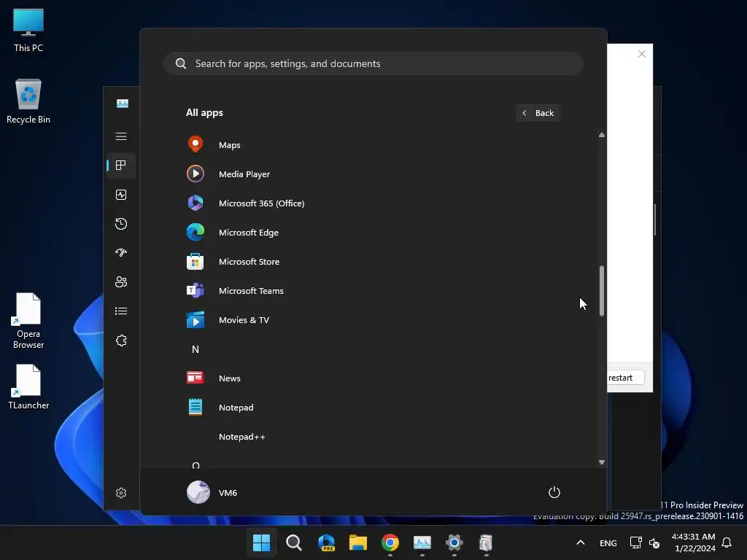Viewport: 747px width, 560px height.
Task: Open Maps from the All apps list
Action: [x=373, y=145]
